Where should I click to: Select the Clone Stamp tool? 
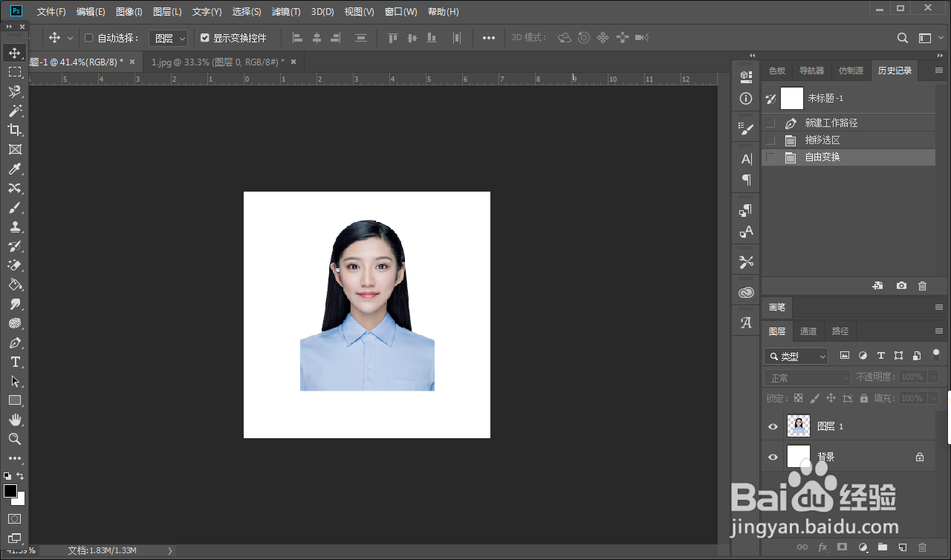(15, 227)
